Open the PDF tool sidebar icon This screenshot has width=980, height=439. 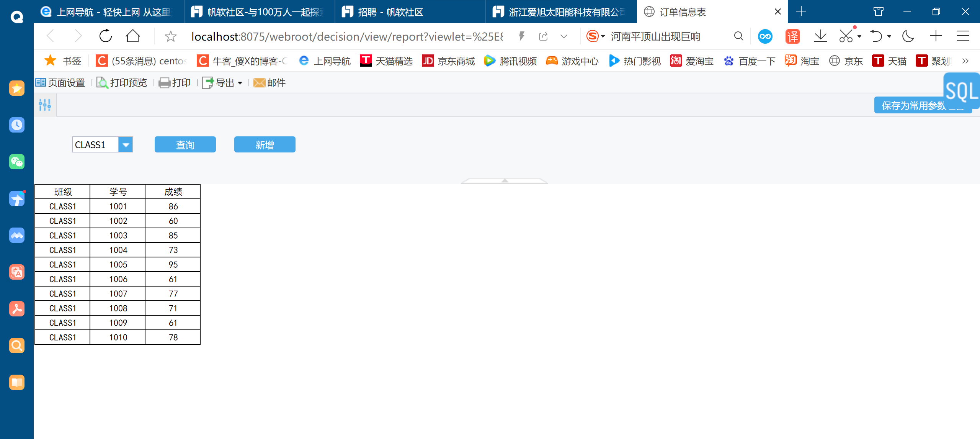click(x=17, y=309)
